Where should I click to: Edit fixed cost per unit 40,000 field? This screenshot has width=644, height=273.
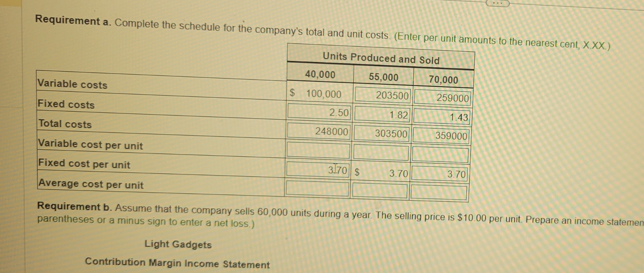tap(317, 169)
